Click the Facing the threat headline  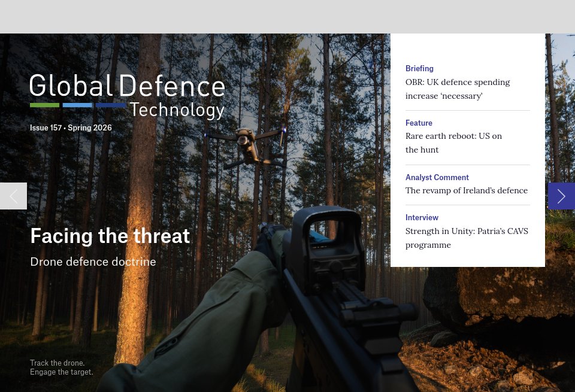(110, 236)
